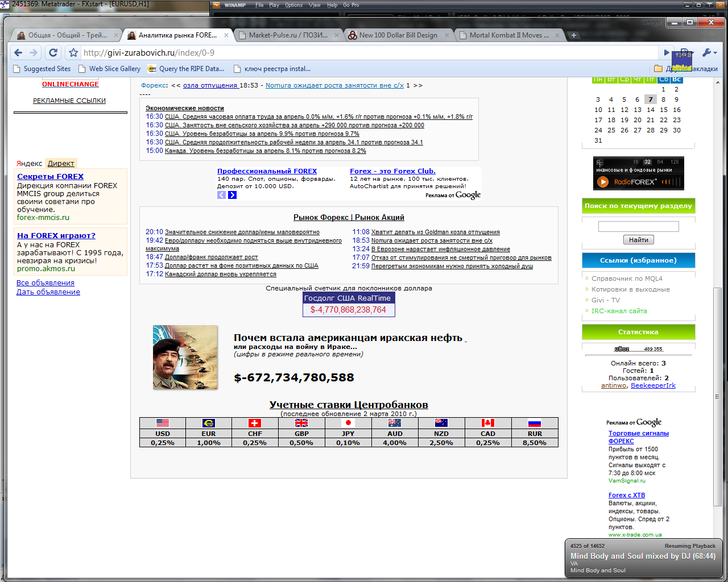Click the address bar URL field
The width and height of the screenshot is (728, 582).
370,53
